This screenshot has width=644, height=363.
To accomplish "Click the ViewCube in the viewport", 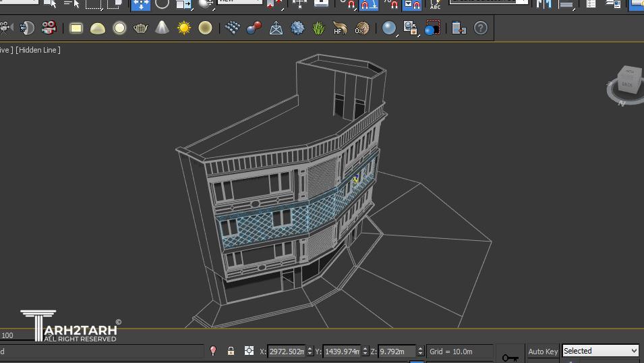I will click(x=627, y=81).
